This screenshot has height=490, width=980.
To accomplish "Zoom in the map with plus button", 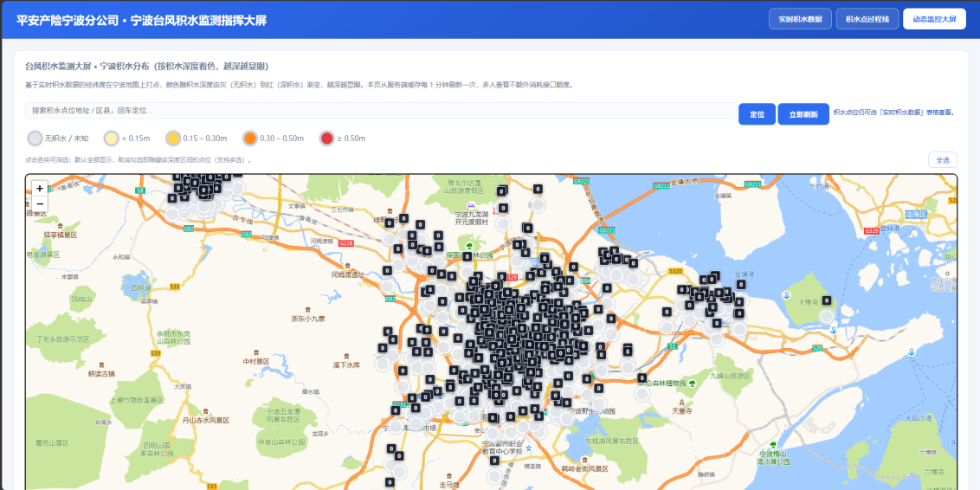I will click(39, 188).
